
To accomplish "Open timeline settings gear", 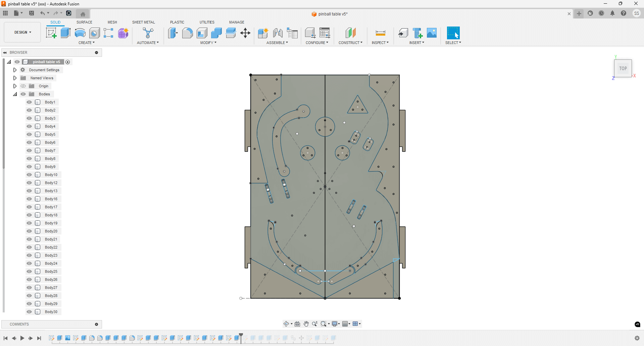I will coord(637,338).
